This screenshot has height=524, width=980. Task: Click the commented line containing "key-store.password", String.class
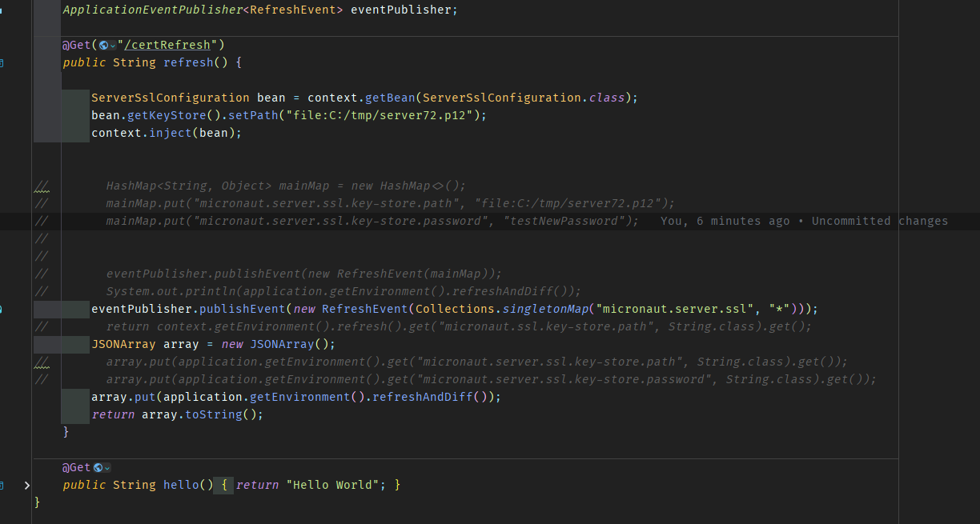[491, 379]
